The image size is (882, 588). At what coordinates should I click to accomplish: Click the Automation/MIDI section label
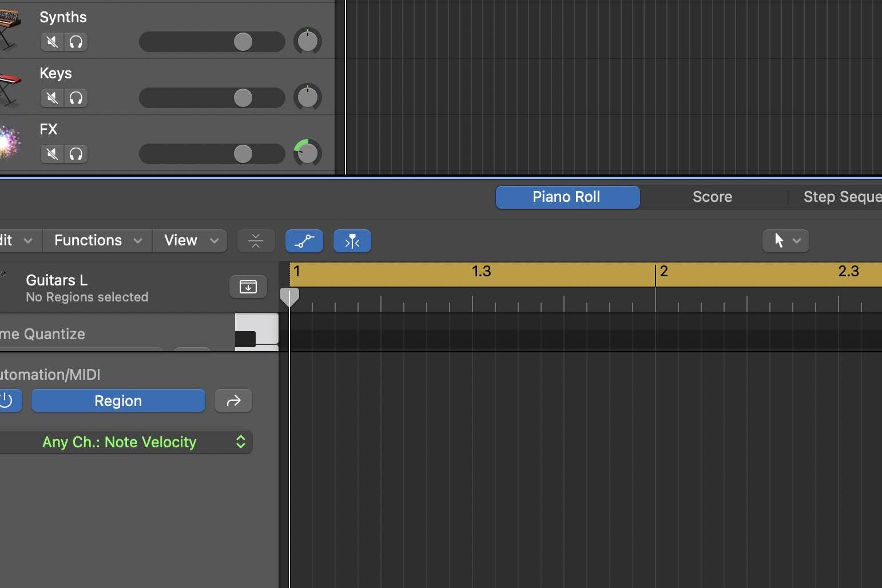click(x=50, y=375)
